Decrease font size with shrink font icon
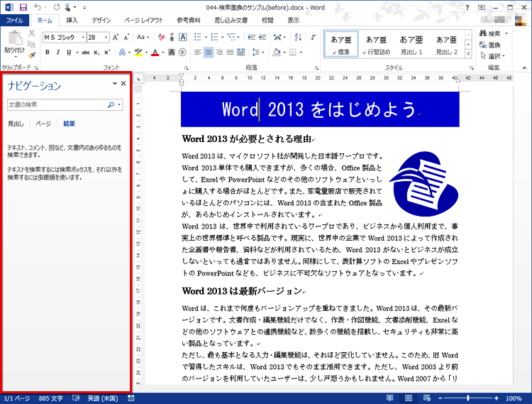The width and height of the screenshot is (532, 404). 126,38
